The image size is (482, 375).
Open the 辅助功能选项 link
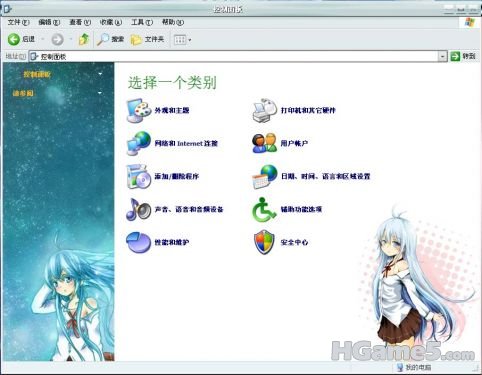[x=301, y=209]
